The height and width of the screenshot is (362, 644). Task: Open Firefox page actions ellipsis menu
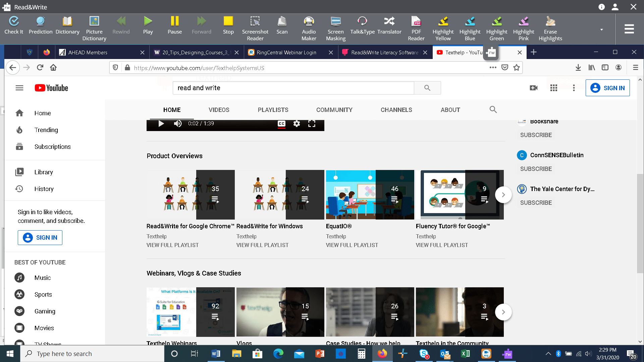[x=493, y=67]
